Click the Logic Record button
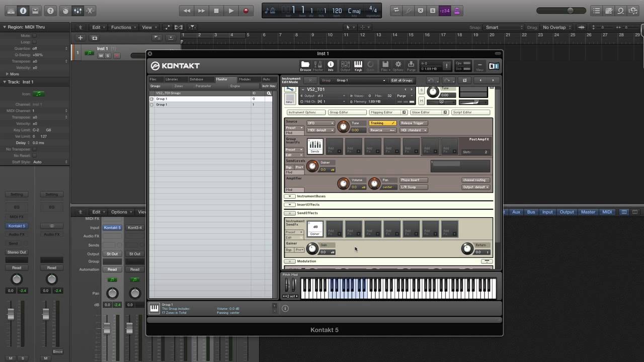 (x=246, y=11)
